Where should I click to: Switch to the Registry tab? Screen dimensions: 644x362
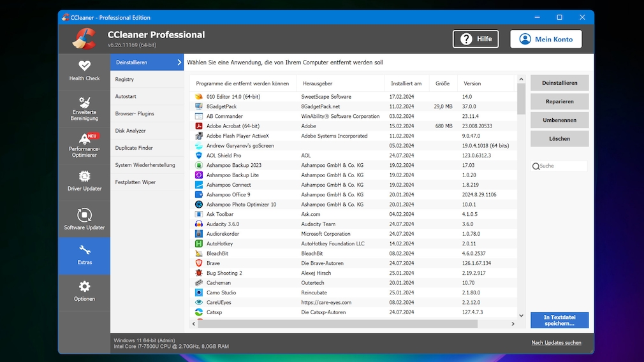(x=125, y=80)
